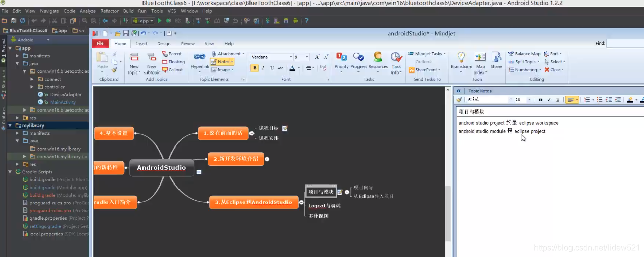Click the Sync refresh icon in Android Studio toolbar
This screenshot has height=257, width=644.
[x=22, y=21]
